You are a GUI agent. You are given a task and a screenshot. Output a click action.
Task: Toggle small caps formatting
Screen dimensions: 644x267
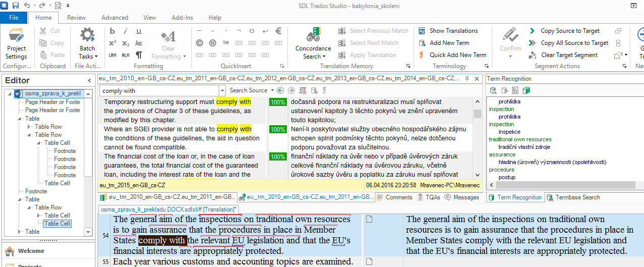[x=138, y=43]
